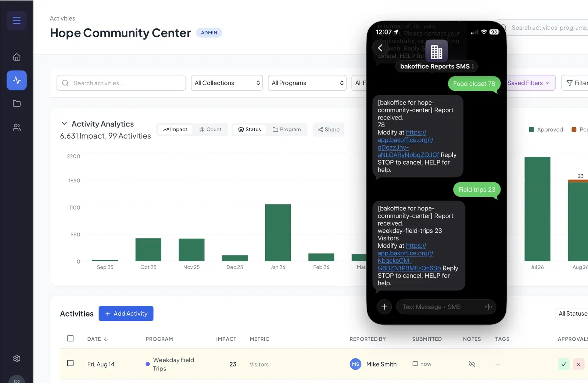Open the first app.bakoffice.org modify link
This screenshot has height=383, width=588.
(408, 144)
